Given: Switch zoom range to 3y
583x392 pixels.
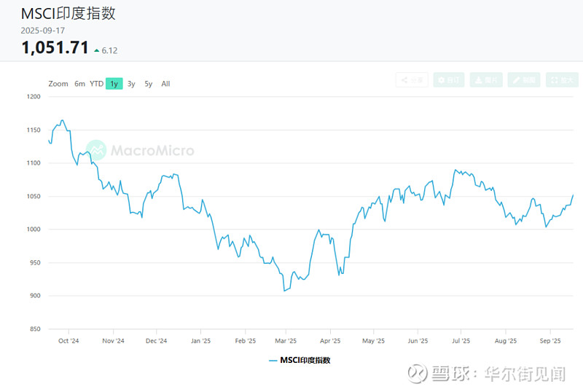Looking at the screenshot, I should (x=131, y=84).
